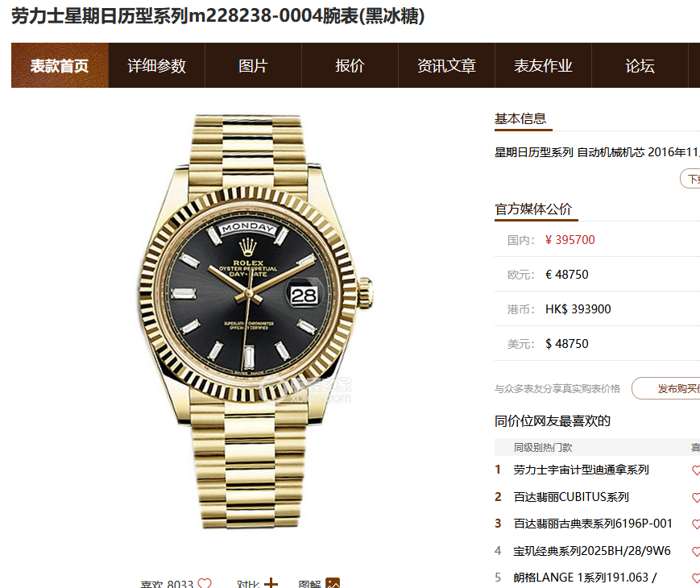Go to the 报价 tab
This screenshot has height=588, width=700.
pos(350,65)
